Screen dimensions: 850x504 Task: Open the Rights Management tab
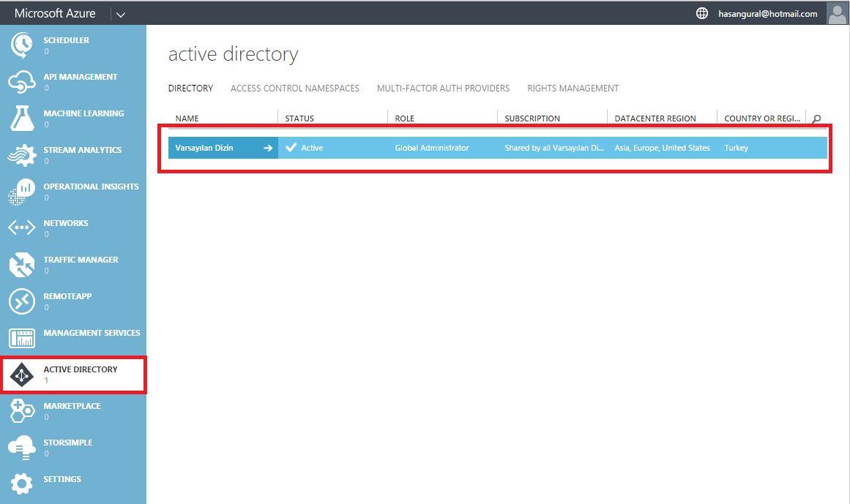(573, 89)
